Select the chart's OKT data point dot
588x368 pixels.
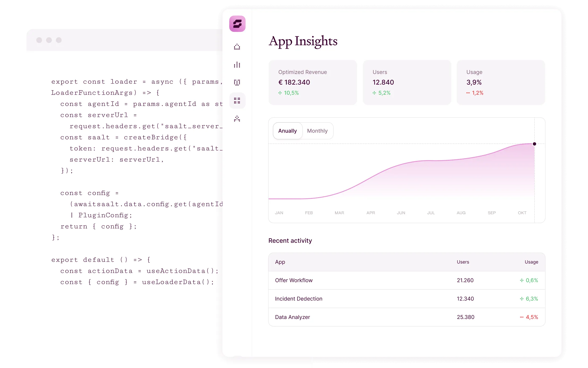click(x=534, y=144)
